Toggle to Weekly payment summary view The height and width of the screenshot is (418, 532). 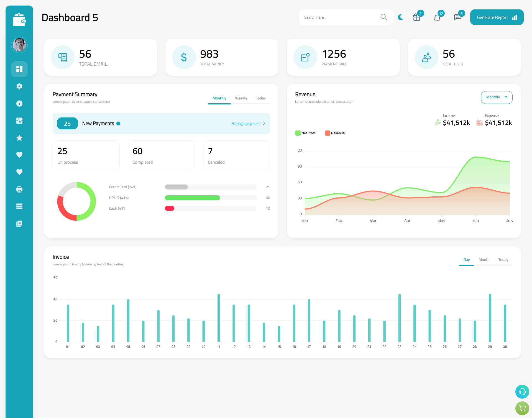(241, 98)
